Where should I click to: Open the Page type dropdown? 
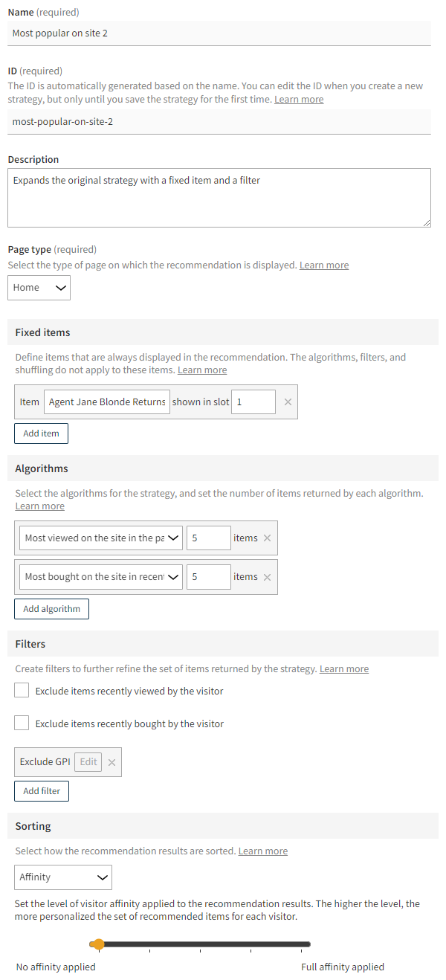tap(39, 288)
